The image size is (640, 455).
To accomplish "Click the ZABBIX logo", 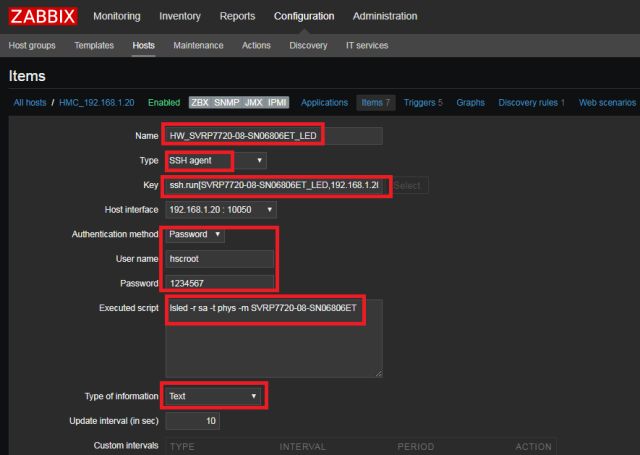I will click(x=43, y=16).
